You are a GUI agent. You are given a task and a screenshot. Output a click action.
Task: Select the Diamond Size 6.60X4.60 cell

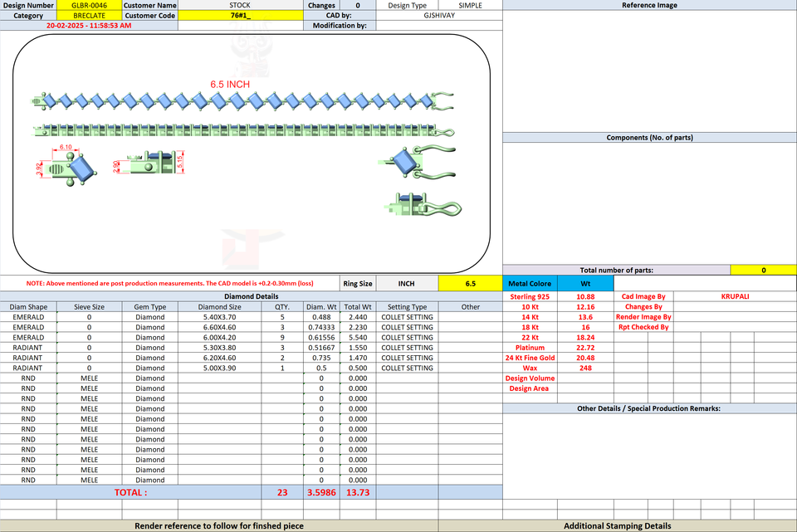point(219,327)
